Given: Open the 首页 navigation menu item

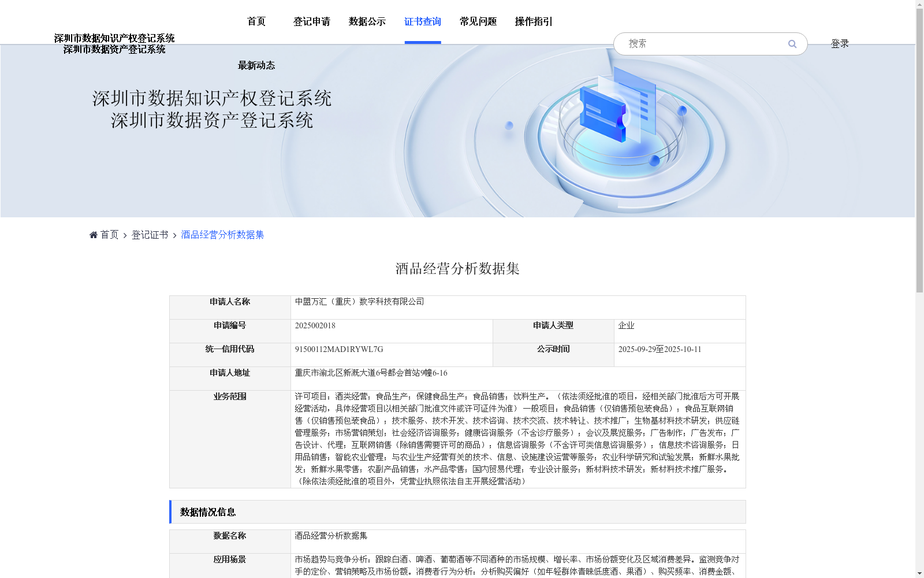Looking at the screenshot, I should point(256,21).
